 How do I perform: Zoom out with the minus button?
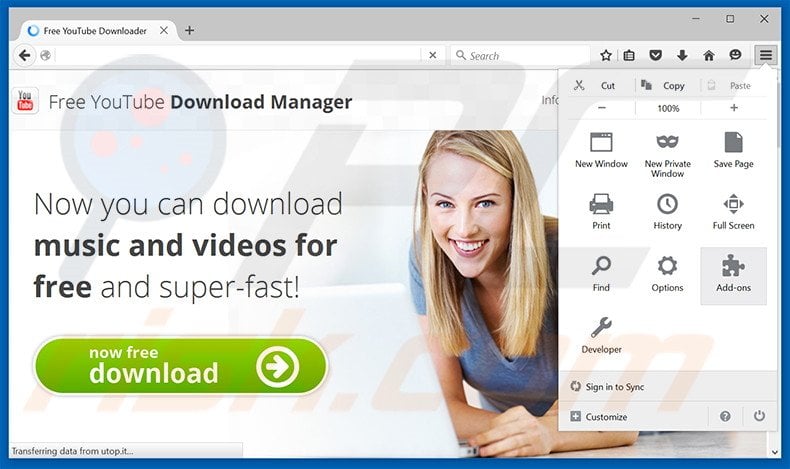(602, 108)
